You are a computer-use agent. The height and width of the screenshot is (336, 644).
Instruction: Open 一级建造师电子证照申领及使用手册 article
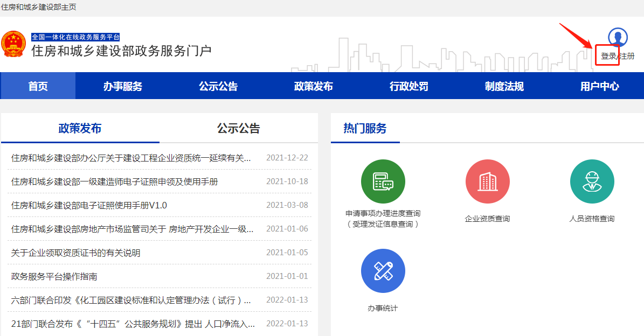tap(114, 181)
